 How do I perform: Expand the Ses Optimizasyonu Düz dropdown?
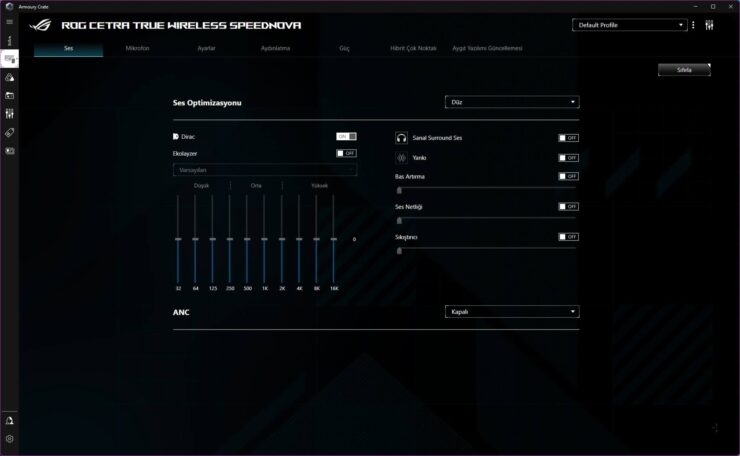[512, 102]
